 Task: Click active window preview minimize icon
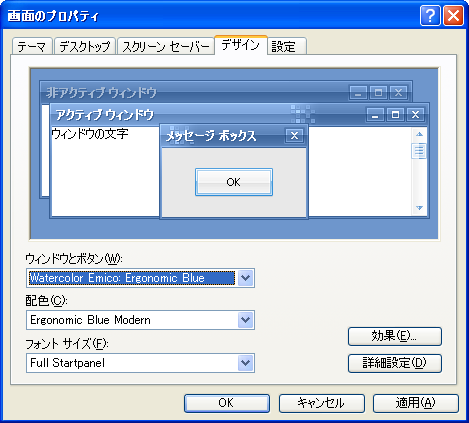(375, 115)
